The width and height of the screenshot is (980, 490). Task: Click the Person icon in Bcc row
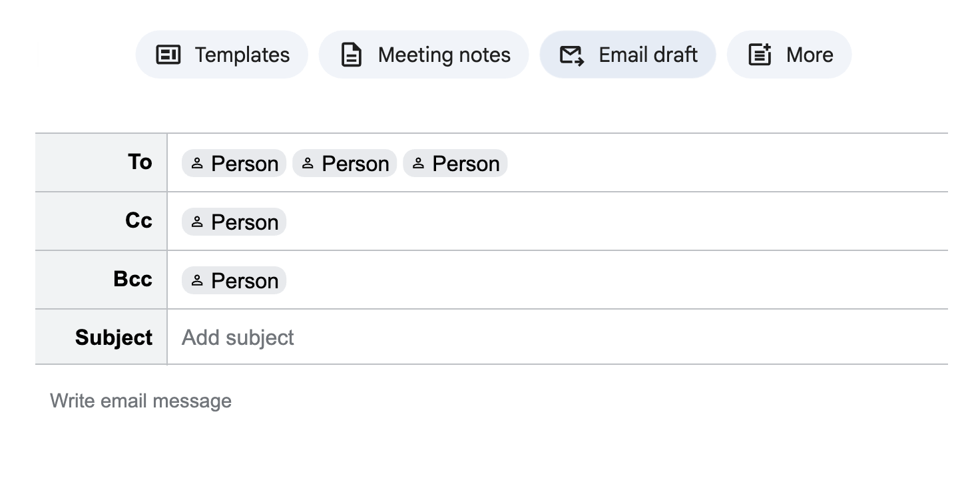tap(197, 281)
